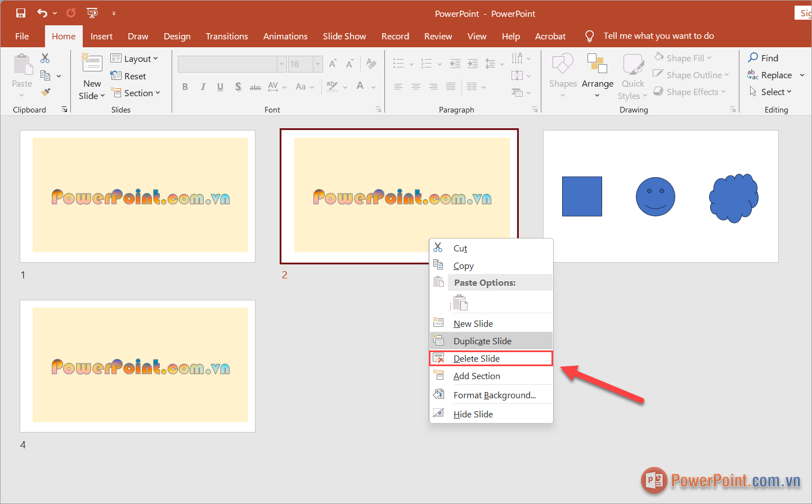Open the font size dropdown
812x504 pixels.
[x=318, y=64]
